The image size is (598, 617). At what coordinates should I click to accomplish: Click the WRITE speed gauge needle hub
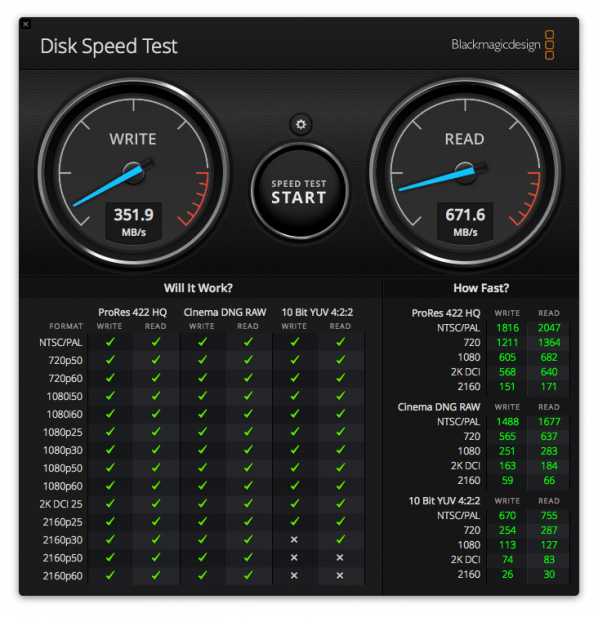(134, 173)
